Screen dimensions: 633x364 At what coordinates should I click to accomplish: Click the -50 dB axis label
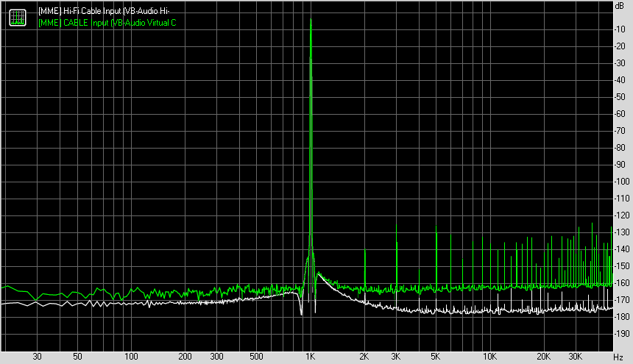(620, 97)
